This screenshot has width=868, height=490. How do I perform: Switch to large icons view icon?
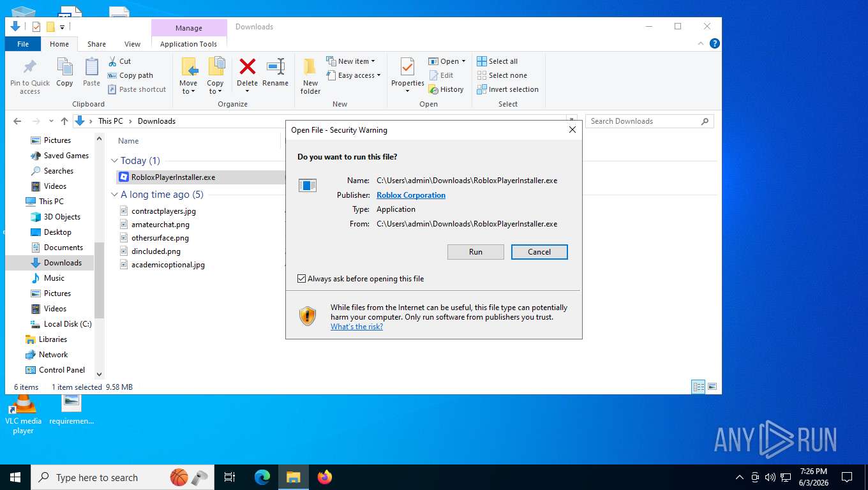coord(712,387)
